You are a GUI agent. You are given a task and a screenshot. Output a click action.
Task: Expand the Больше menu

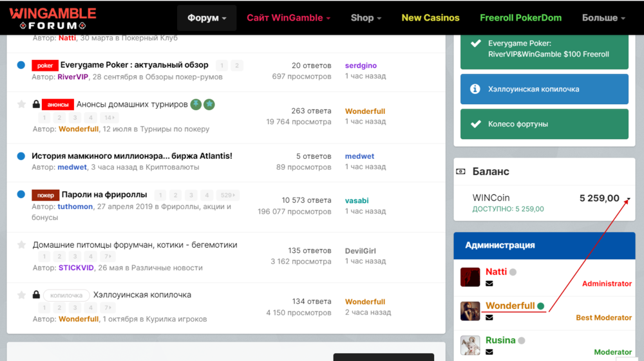(603, 18)
